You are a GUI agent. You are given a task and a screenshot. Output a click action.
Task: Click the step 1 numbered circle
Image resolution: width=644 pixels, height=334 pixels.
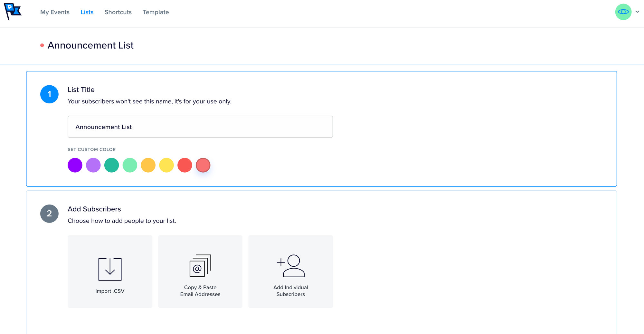coord(49,94)
